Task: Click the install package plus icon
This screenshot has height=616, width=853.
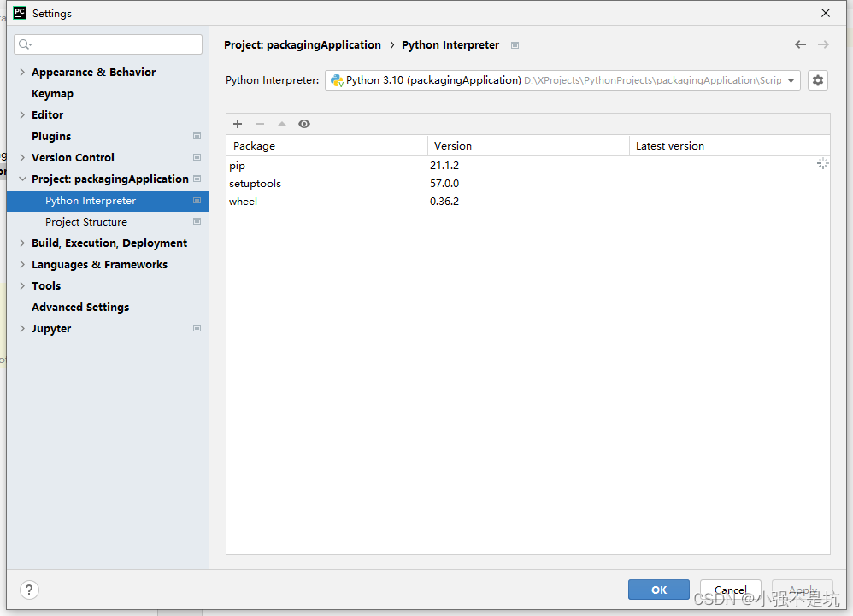Action: [238, 124]
